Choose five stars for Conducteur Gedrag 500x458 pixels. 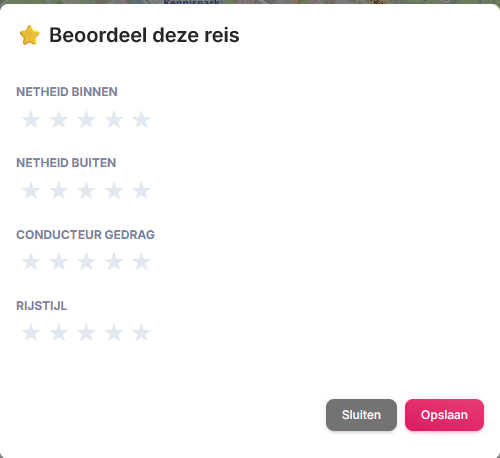pyautogui.click(x=141, y=261)
